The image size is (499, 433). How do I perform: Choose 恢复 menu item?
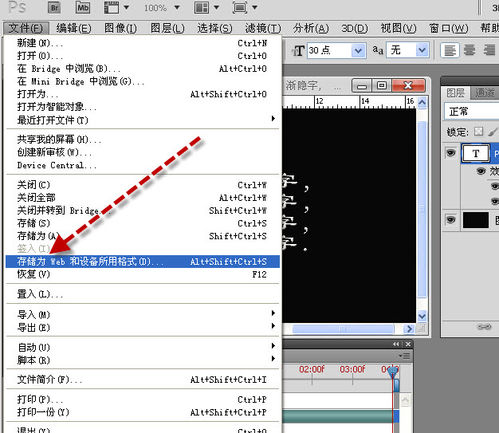(x=143, y=274)
